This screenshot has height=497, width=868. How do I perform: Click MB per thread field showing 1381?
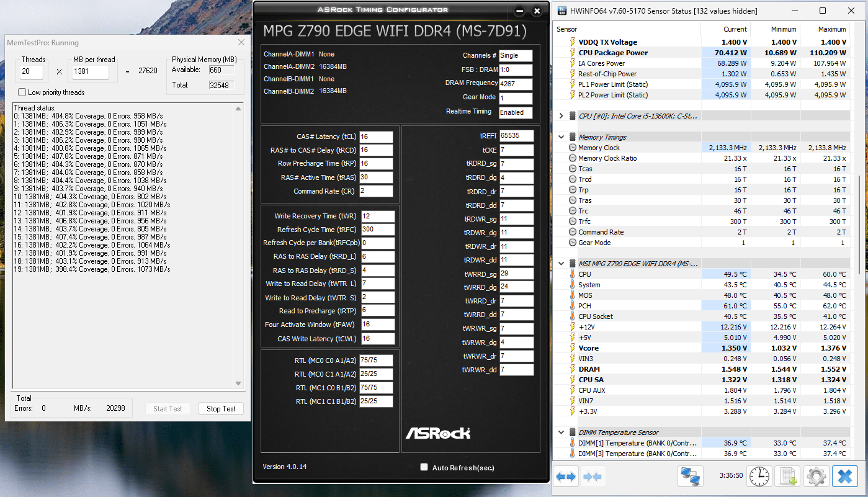[x=91, y=71]
